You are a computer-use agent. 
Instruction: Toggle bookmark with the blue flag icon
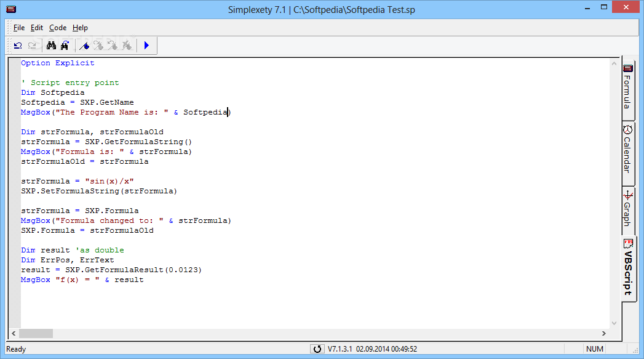(84, 45)
